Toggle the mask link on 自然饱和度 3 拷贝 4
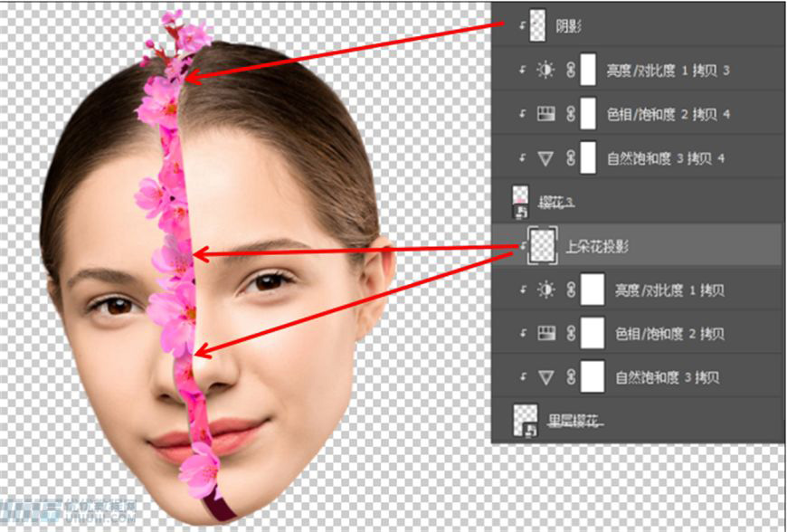 coord(570,157)
